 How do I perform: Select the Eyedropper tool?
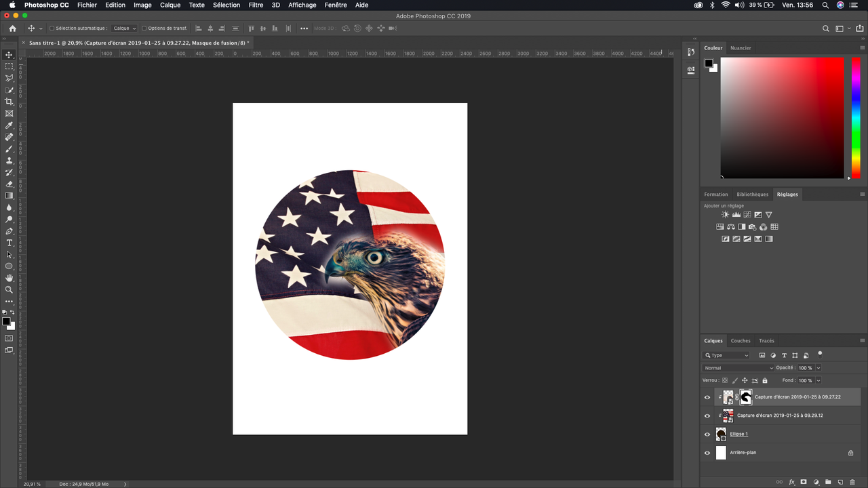pos(9,125)
